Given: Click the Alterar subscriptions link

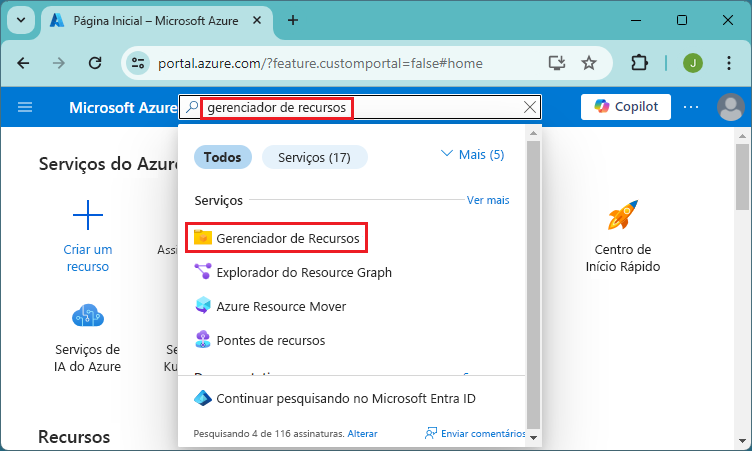Looking at the screenshot, I should [x=363, y=434].
